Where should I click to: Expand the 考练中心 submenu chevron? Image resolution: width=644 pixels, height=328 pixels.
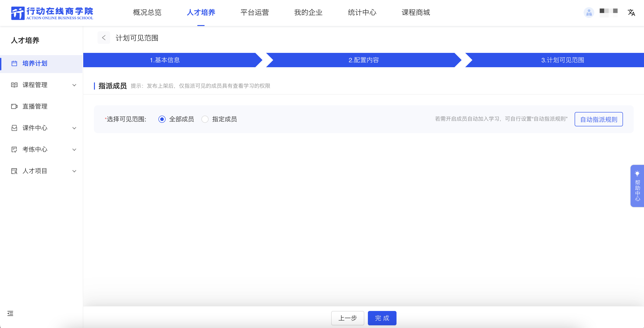pos(74,150)
